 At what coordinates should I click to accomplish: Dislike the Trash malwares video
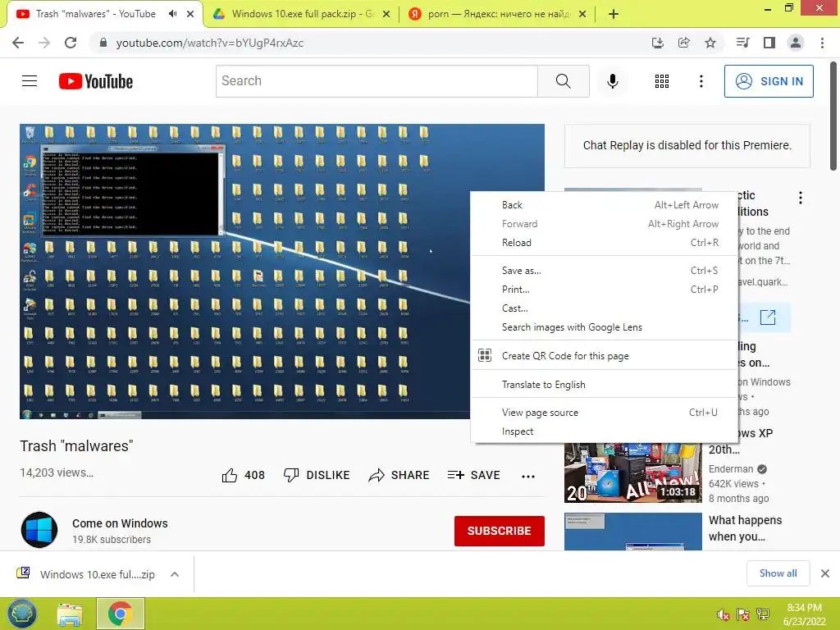pos(317,475)
